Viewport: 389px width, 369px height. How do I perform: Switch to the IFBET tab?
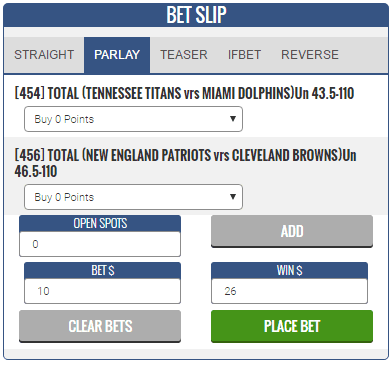pos(244,55)
